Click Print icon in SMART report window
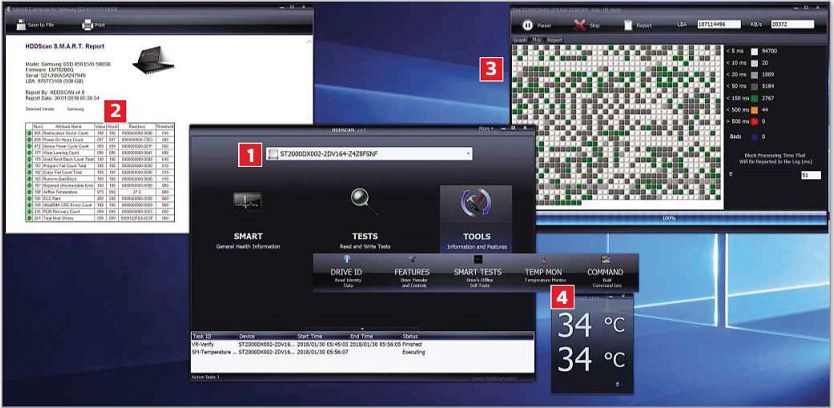Screen dimensions: 834x408 (87, 24)
